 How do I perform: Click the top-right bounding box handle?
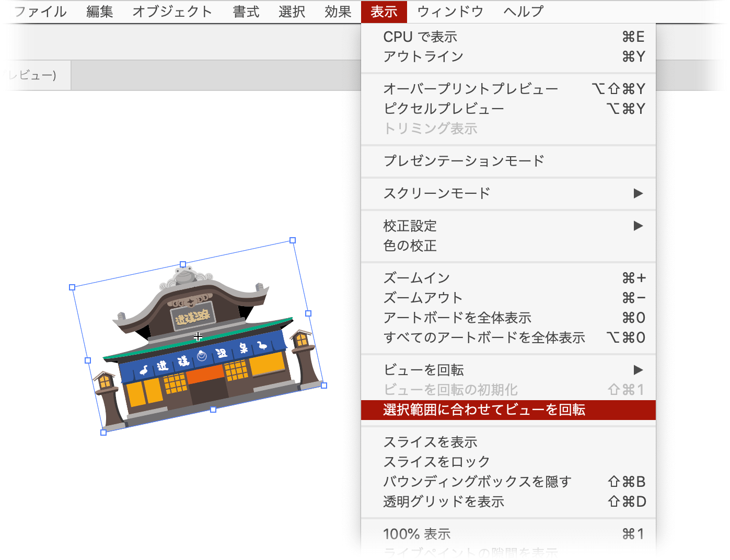click(x=293, y=240)
